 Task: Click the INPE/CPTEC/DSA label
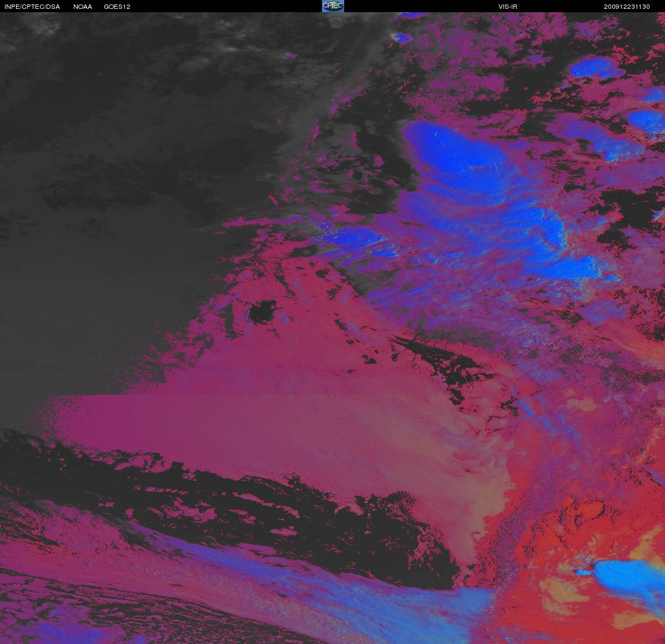coord(32,7)
